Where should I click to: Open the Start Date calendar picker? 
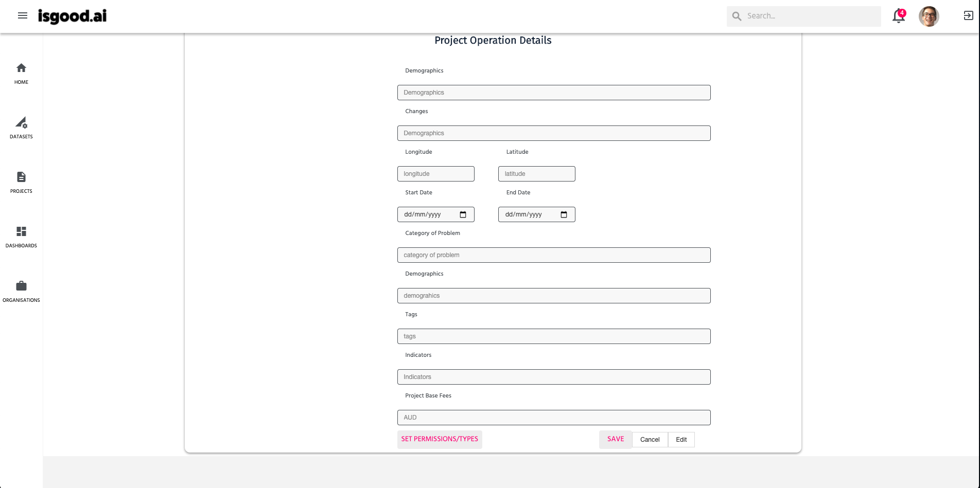pos(463,214)
